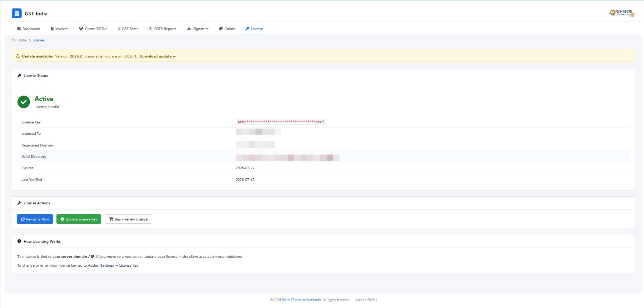Screen dimensions: 644x308
Task: Open the Client GSTINs tab
Action: (93, 29)
